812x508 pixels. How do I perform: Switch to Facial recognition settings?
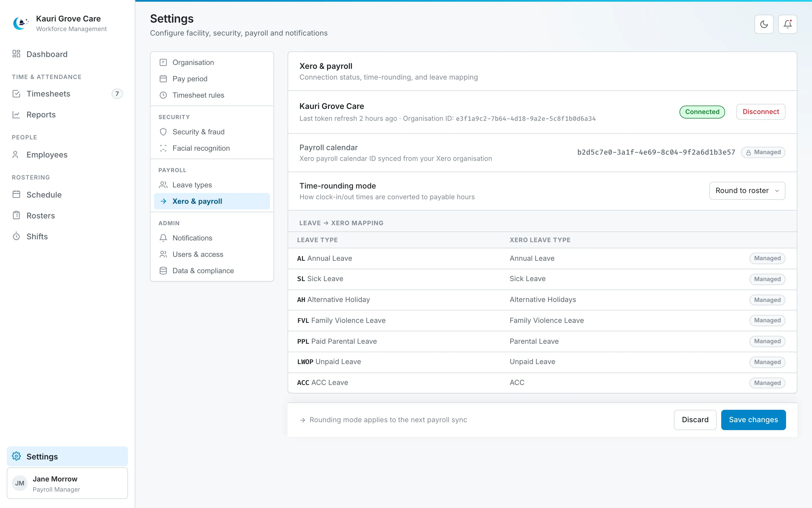point(212,148)
